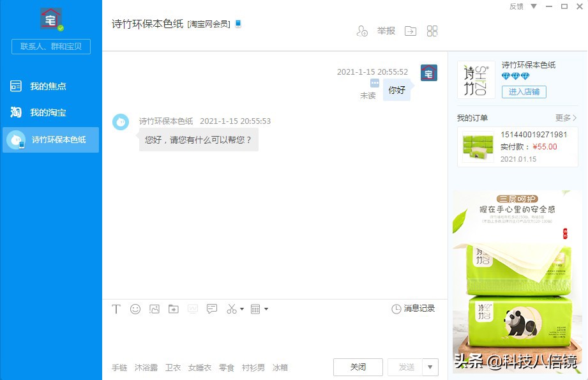Click the add contact icon in chat header
588x380 pixels.
(362, 31)
